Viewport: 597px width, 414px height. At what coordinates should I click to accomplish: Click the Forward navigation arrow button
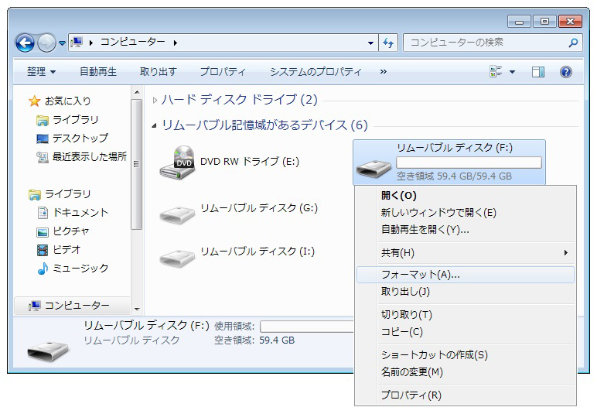46,43
